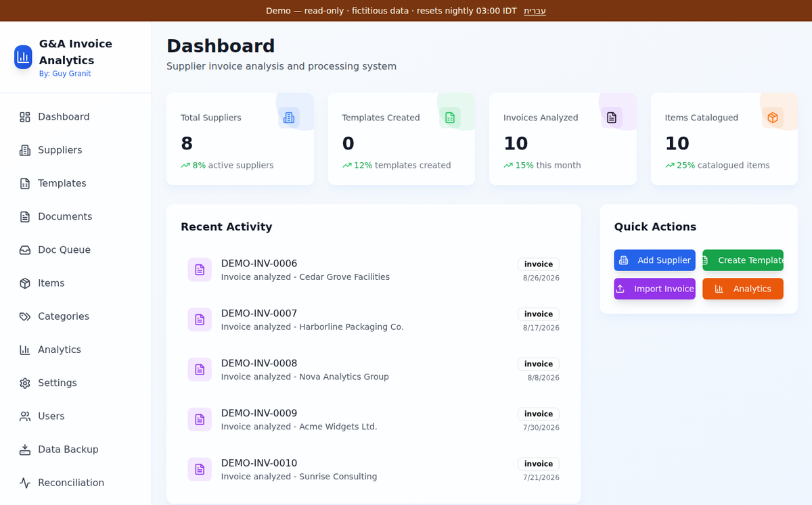Viewport: 812px width, 505px height.
Task: Click the Create Template button
Action: [x=743, y=260]
